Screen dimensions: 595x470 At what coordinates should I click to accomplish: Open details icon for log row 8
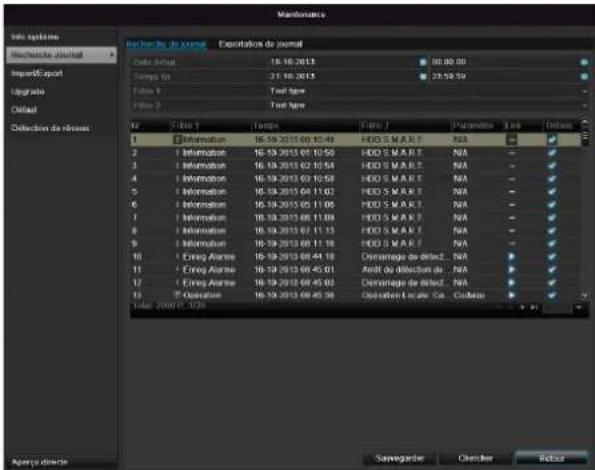pos(552,231)
